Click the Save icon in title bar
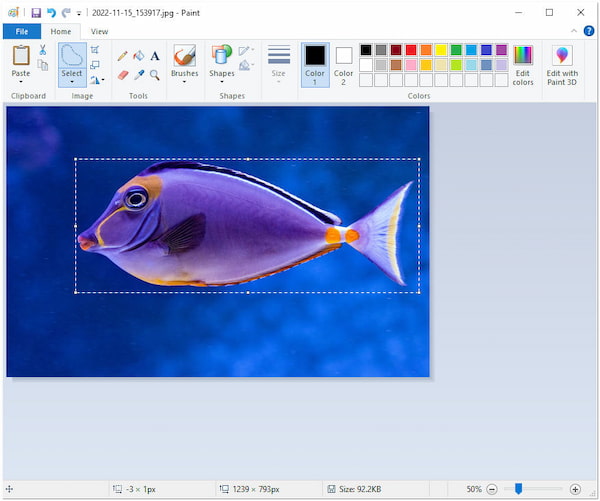600x501 pixels. pyautogui.click(x=36, y=13)
